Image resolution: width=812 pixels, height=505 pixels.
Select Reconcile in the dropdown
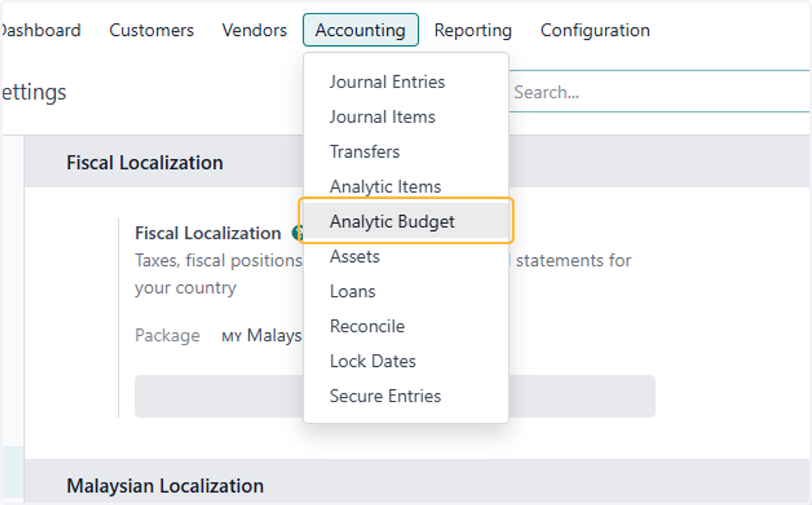click(x=406, y=326)
